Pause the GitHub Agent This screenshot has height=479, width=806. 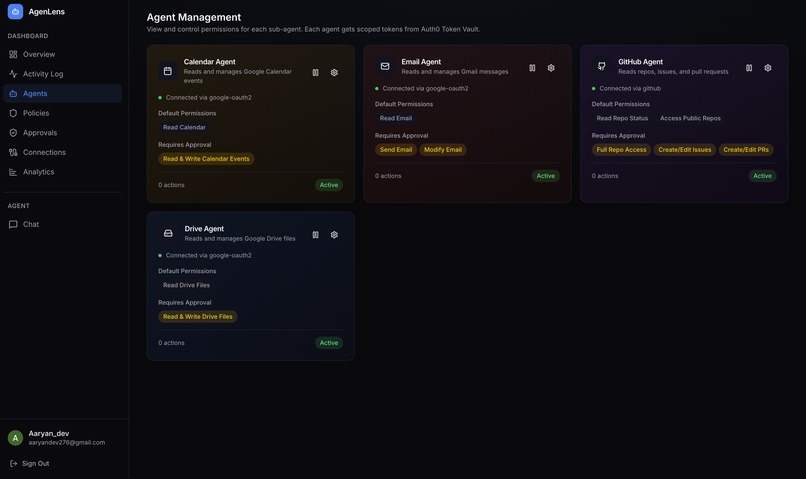tap(749, 68)
